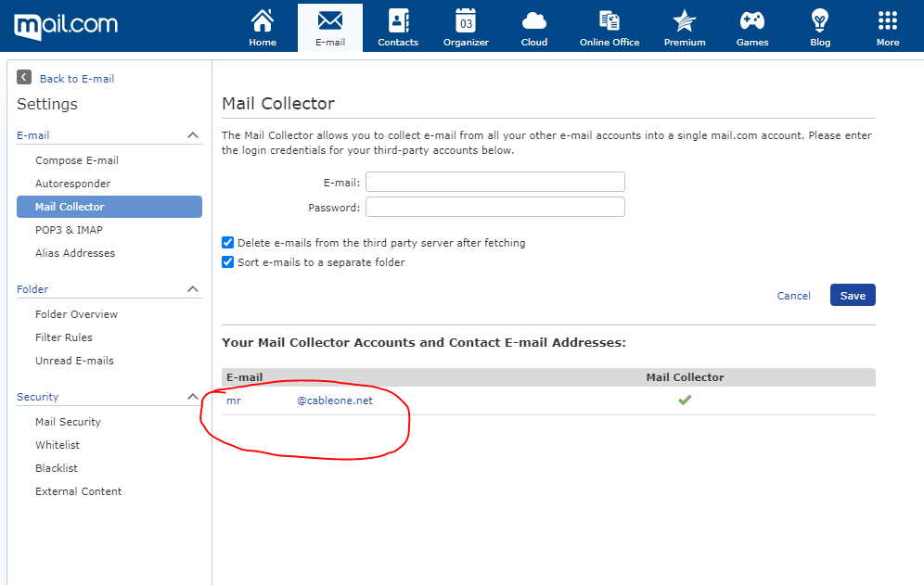Viewport: 924px width, 585px height.
Task: Focus the E-mail input field
Action: coord(495,182)
